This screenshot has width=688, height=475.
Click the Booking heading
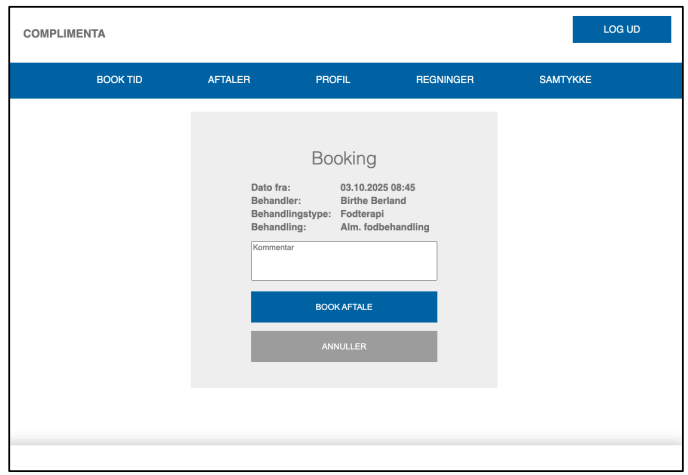pos(344,158)
